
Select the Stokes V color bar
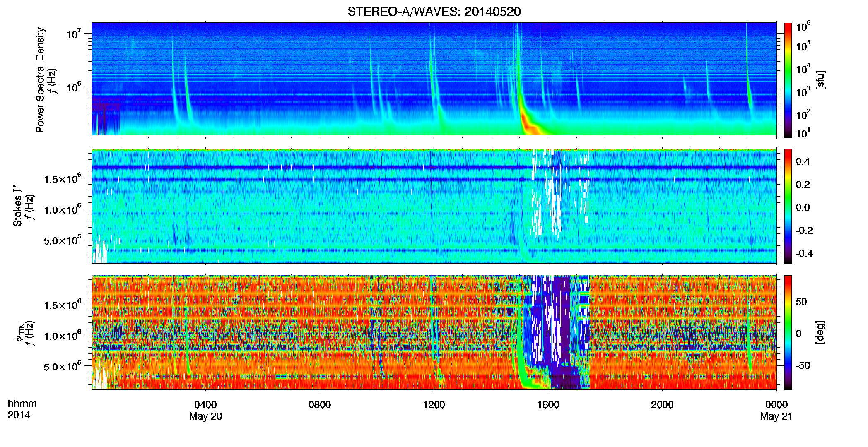[788, 206]
